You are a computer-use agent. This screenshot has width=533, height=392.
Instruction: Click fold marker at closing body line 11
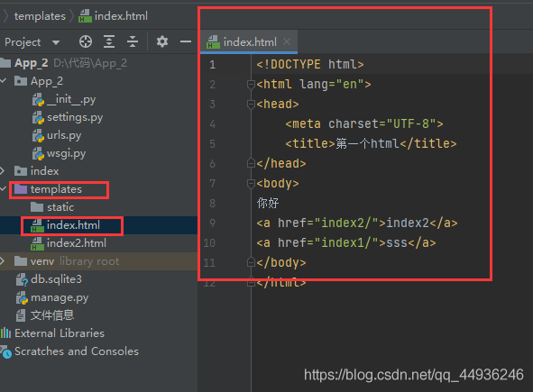(251, 262)
